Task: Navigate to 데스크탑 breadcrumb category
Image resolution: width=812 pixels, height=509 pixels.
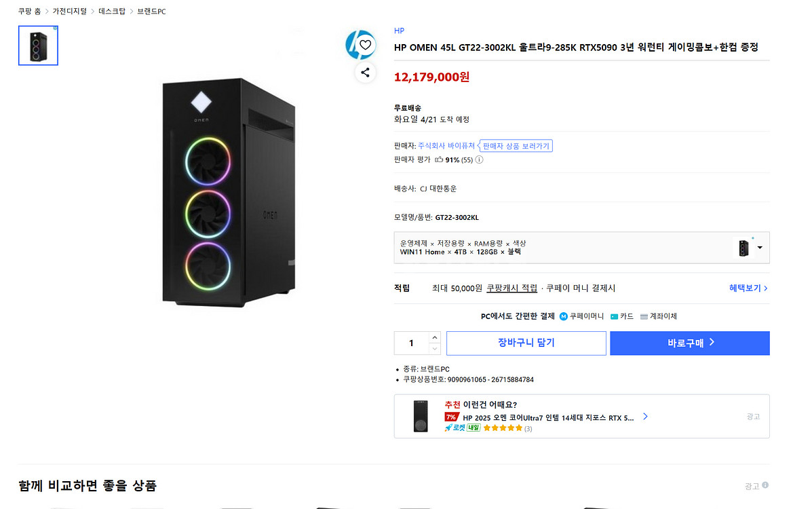Action: (112, 12)
